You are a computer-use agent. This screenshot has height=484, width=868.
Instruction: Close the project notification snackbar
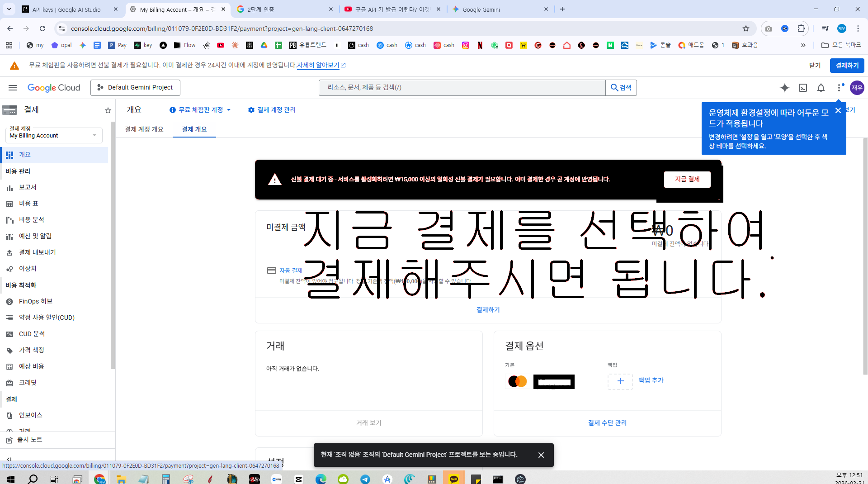(541, 455)
